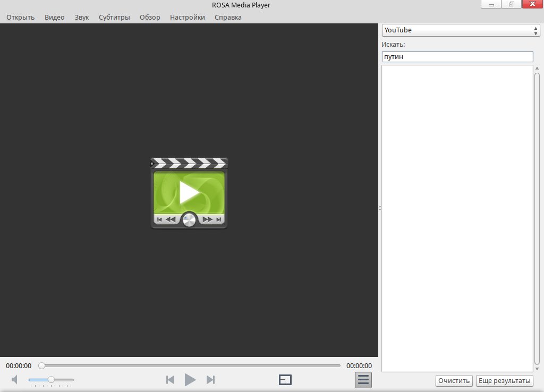Click the volume slider handle
544x392 pixels.
51,379
